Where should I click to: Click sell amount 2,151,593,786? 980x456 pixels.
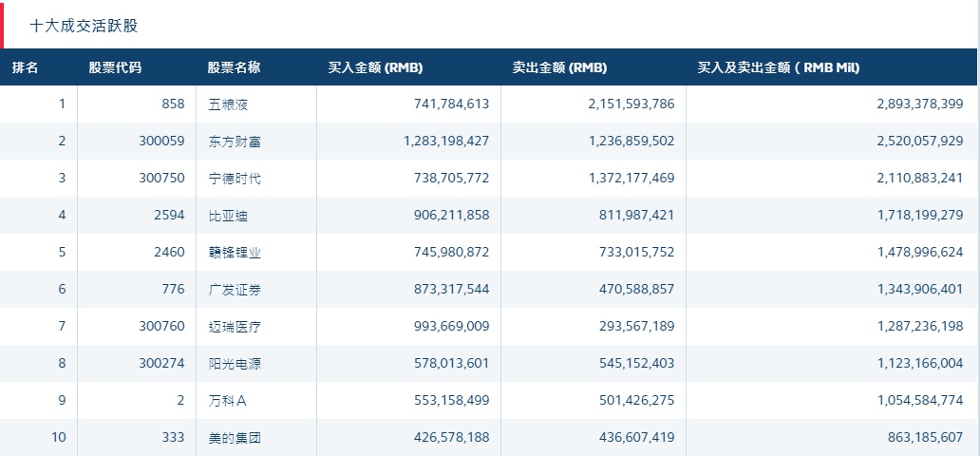click(631, 104)
